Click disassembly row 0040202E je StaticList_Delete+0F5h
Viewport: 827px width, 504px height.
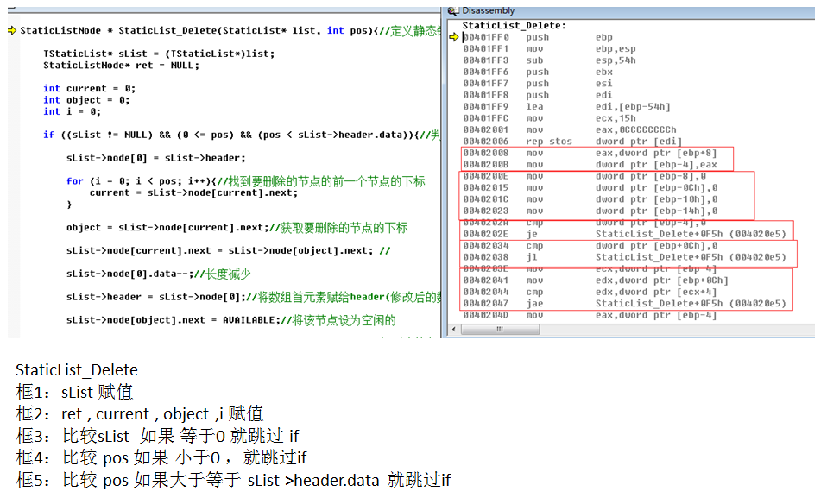[625, 234]
